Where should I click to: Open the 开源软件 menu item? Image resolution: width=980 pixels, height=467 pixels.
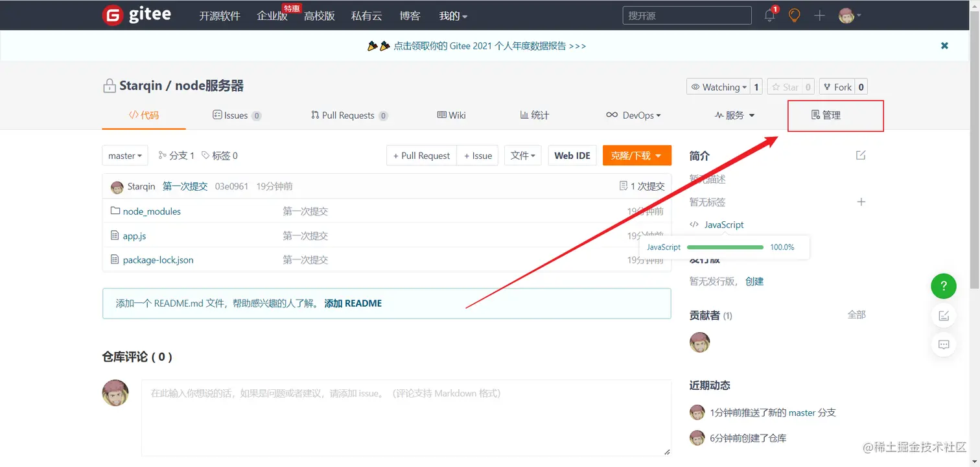point(220,15)
